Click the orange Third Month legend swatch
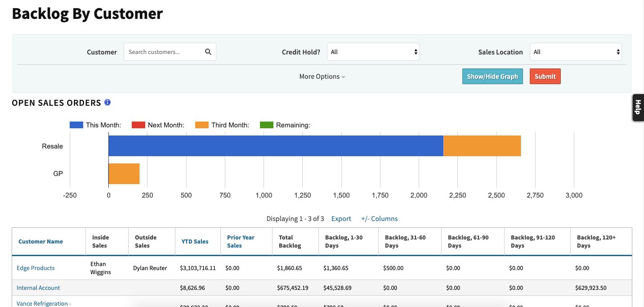644x307 pixels. tap(202, 125)
